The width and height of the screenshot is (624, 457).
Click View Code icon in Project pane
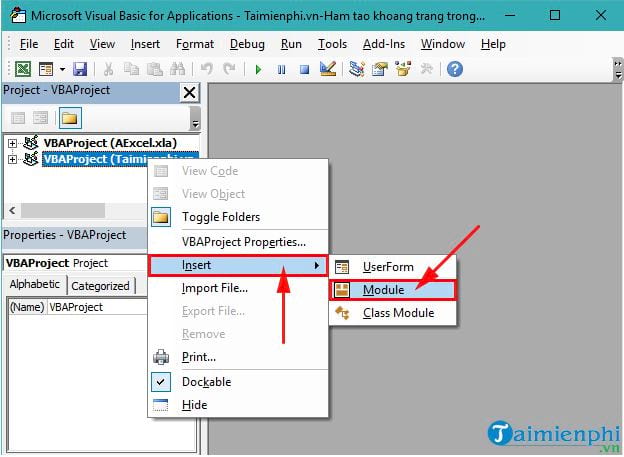pos(18,118)
